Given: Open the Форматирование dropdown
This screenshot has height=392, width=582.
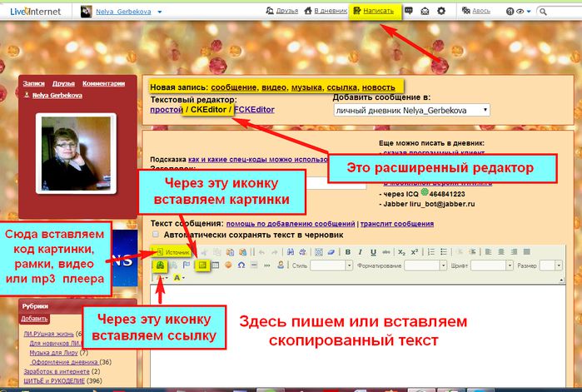Looking at the screenshot, I should [x=425, y=265].
